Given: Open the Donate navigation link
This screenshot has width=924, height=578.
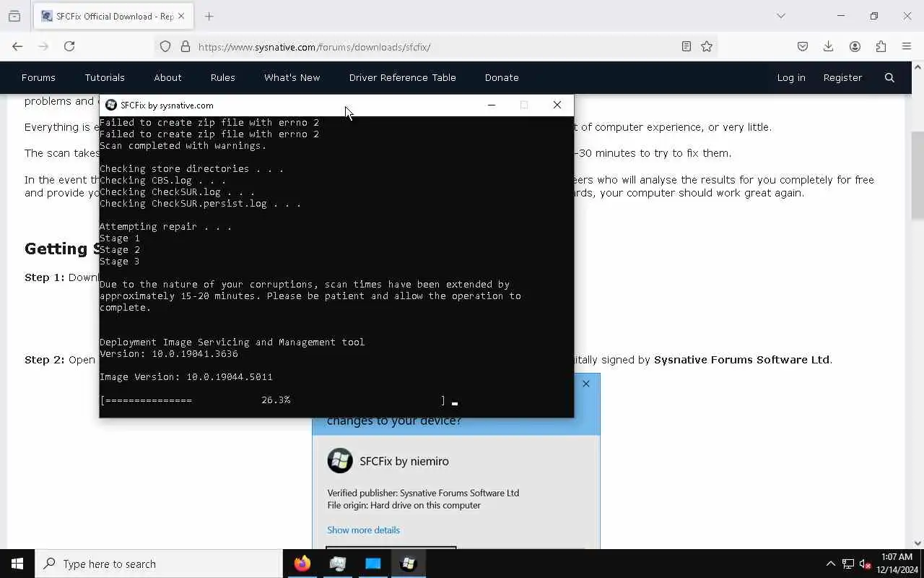Looking at the screenshot, I should coord(502,77).
